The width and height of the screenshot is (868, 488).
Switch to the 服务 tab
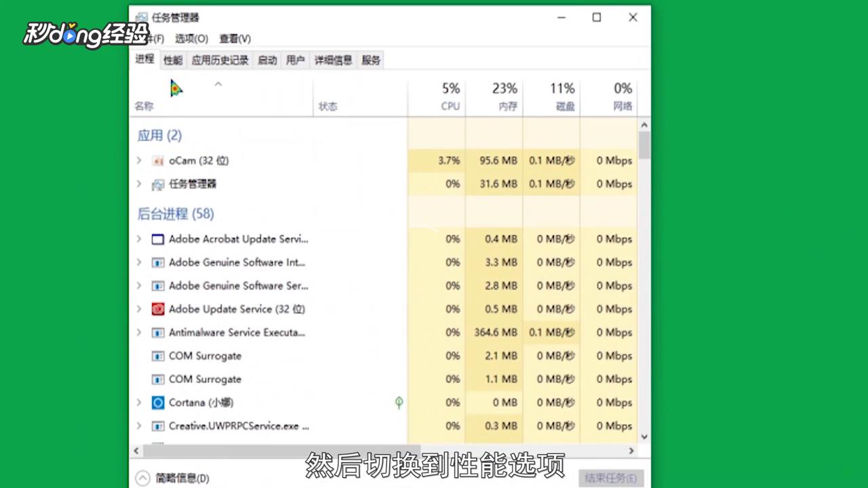pos(371,60)
